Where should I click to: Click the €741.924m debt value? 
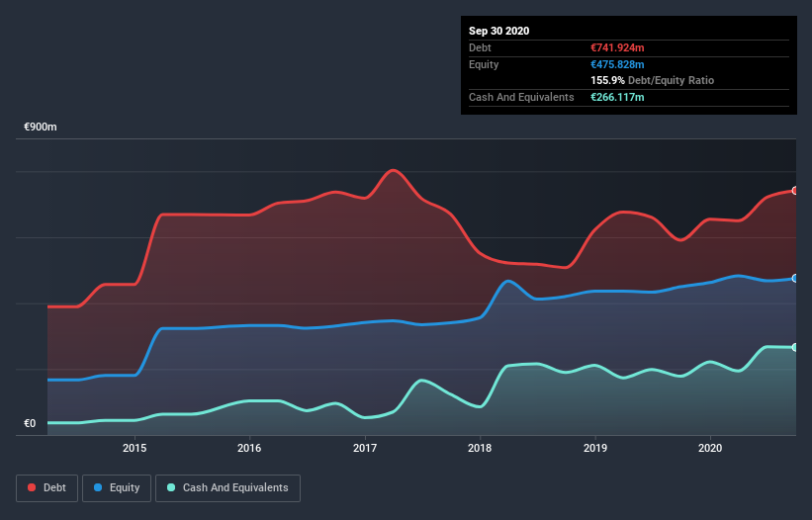617,47
